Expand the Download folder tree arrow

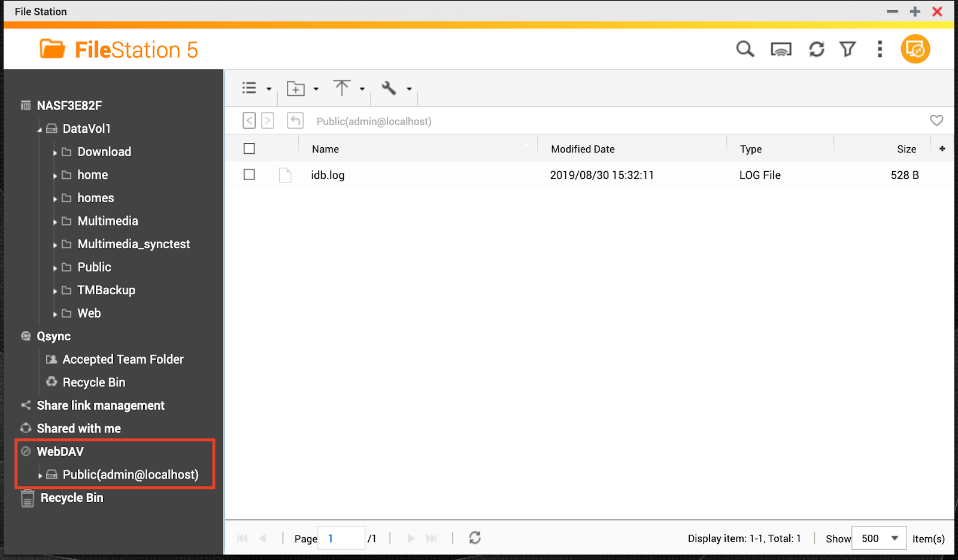click(55, 153)
